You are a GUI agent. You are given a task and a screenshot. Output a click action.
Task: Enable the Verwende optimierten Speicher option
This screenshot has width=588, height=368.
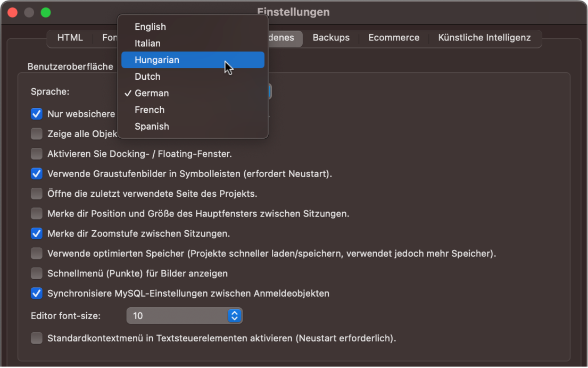[37, 254]
